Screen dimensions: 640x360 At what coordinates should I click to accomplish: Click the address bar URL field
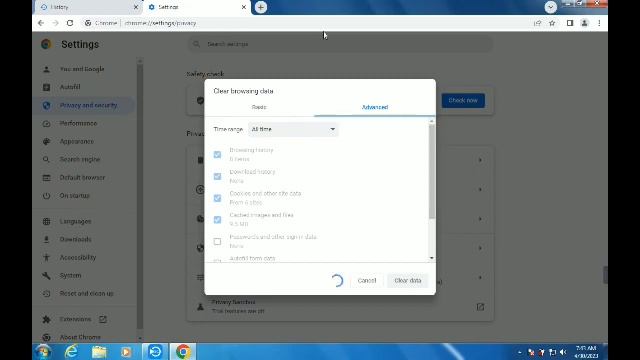pyautogui.click(x=306, y=23)
